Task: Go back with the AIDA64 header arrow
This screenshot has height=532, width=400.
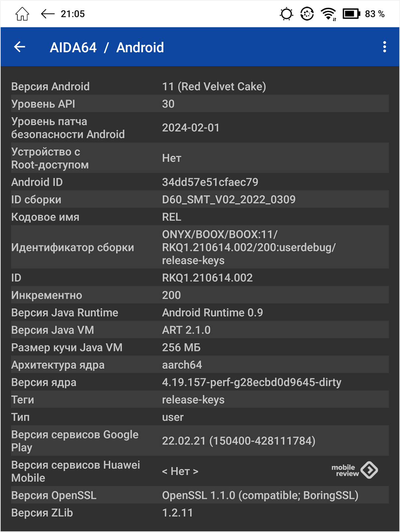Action: [20, 47]
